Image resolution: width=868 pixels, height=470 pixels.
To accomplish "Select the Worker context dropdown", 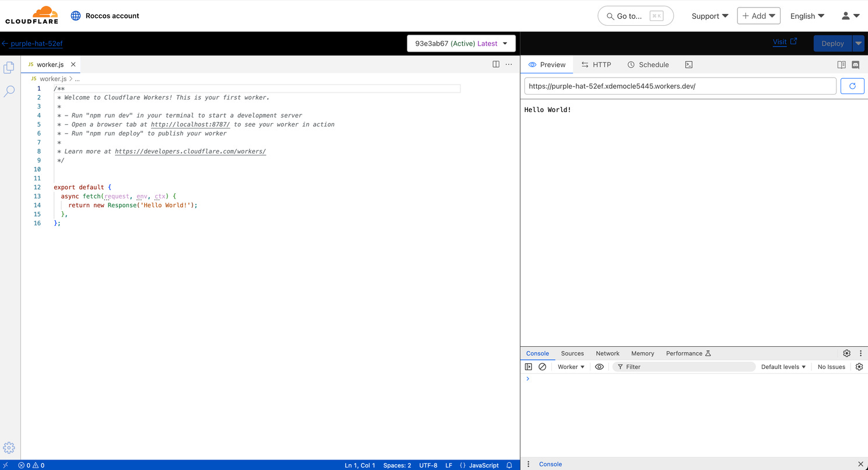I will (x=571, y=367).
